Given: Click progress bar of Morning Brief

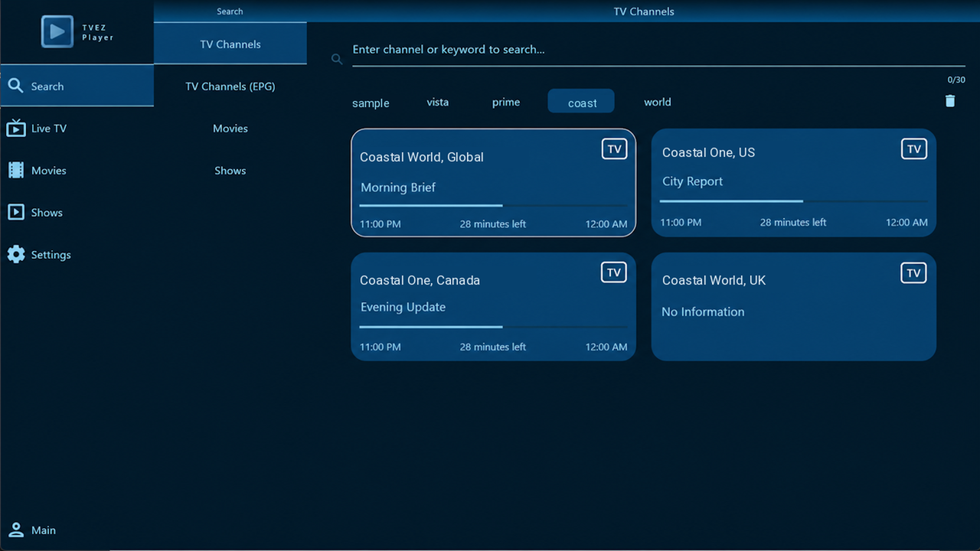Looking at the screenshot, I should pyautogui.click(x=493, y=205).
